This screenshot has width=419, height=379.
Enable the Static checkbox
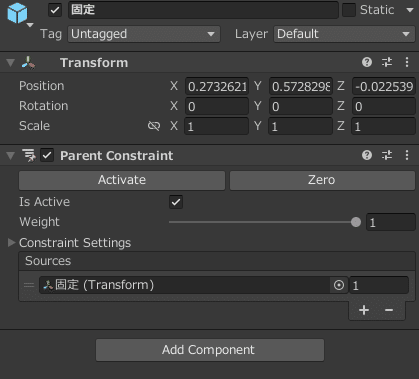pos(349,10)
